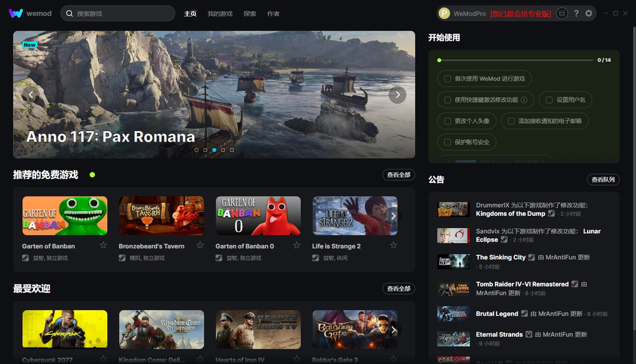Favorite Life is Strange 2 with star

pos(393,245)
